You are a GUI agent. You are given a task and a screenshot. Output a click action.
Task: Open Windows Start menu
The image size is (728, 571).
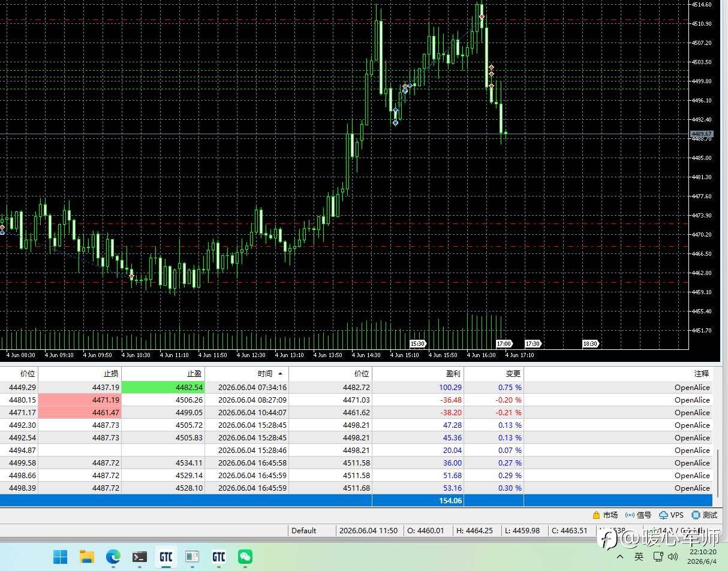[x=61, y=557]
